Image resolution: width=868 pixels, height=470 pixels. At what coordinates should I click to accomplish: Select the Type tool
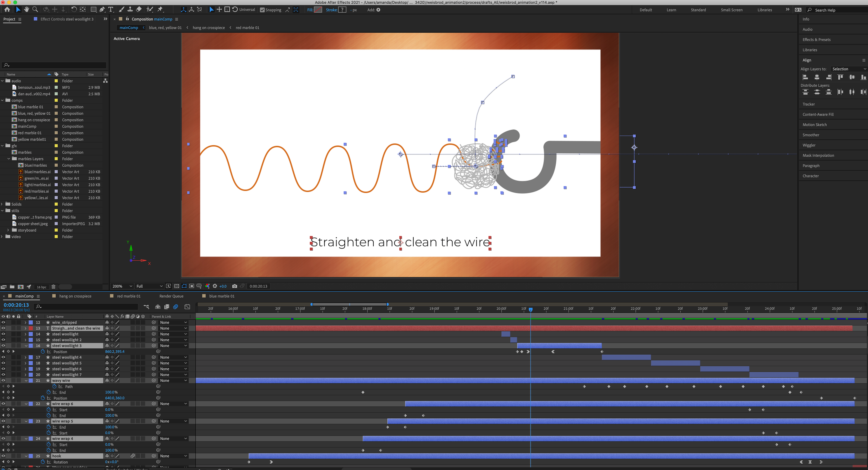[x=111, y=9]
